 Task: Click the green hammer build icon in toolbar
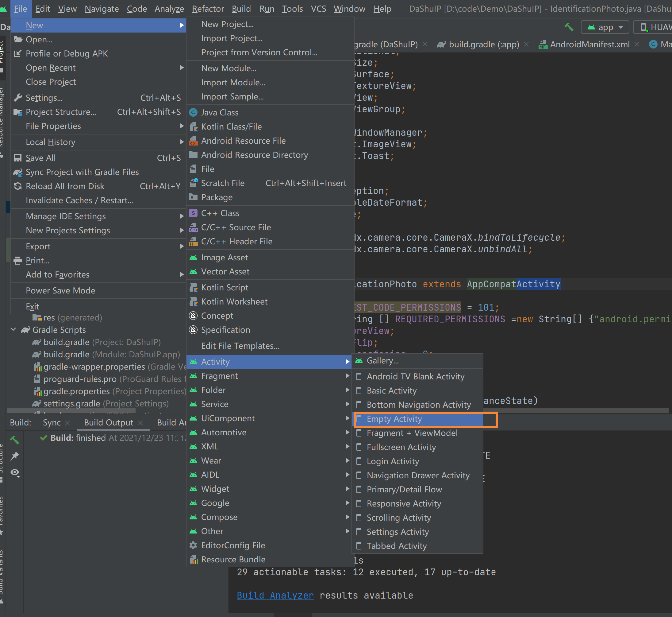[x=569, y=27]
